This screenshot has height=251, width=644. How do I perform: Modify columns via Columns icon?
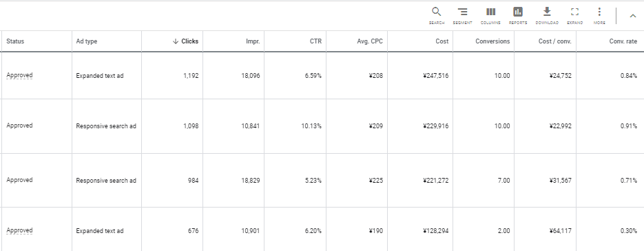pos(490,16)
